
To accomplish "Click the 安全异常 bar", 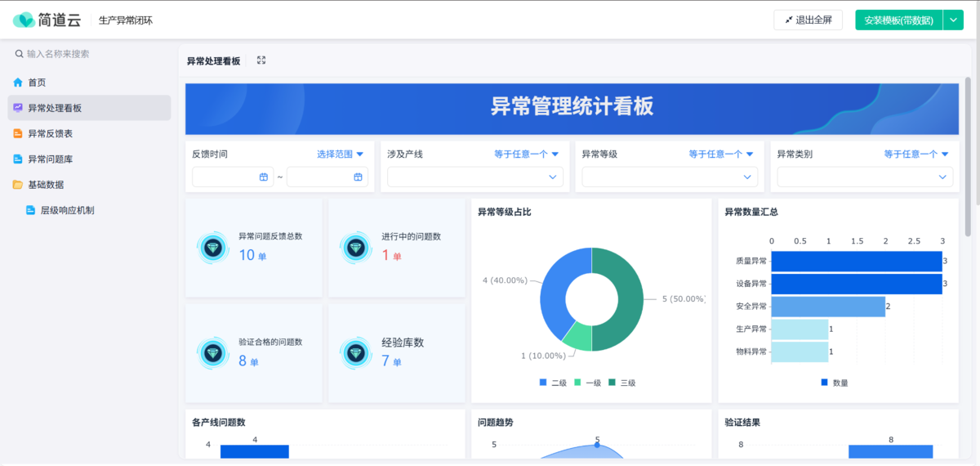I will (x=828, y=307).
